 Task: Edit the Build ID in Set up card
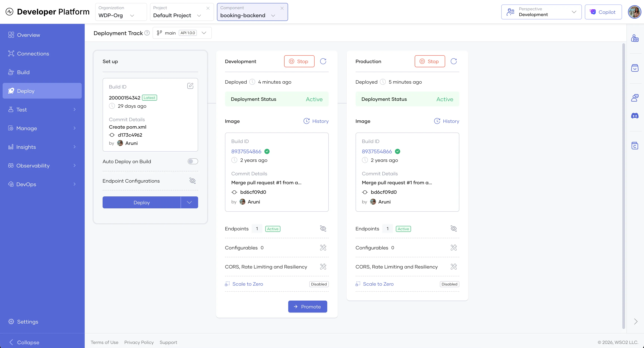click(x=190, y=86)
